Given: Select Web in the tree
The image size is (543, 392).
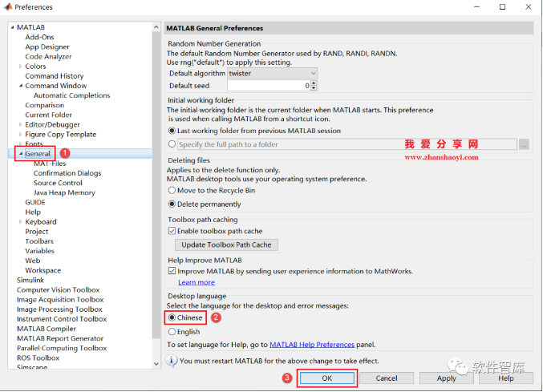Looking at the screenshot, I should (x=33, y=261).
